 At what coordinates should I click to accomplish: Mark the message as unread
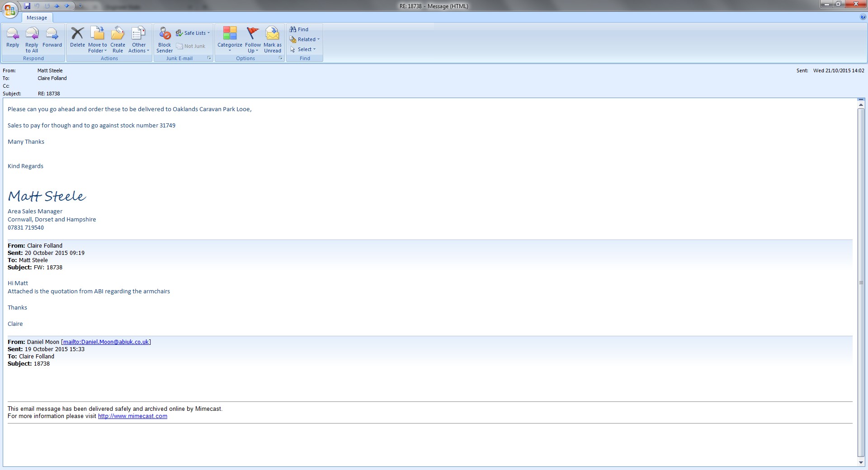coord(272,35)
